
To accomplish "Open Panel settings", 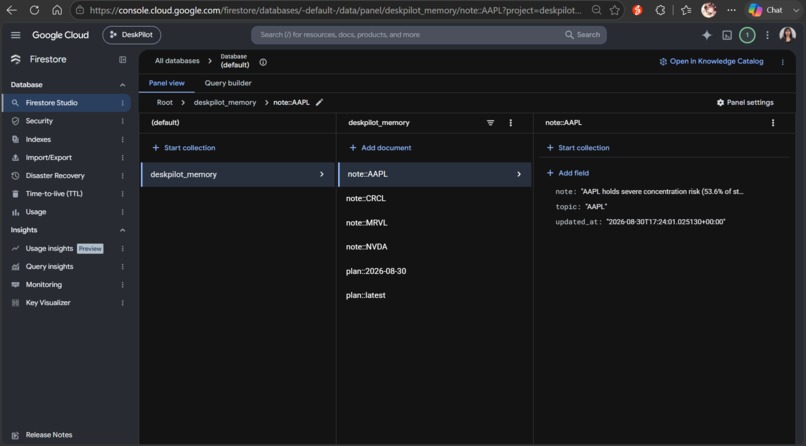I will click(745, 102).
